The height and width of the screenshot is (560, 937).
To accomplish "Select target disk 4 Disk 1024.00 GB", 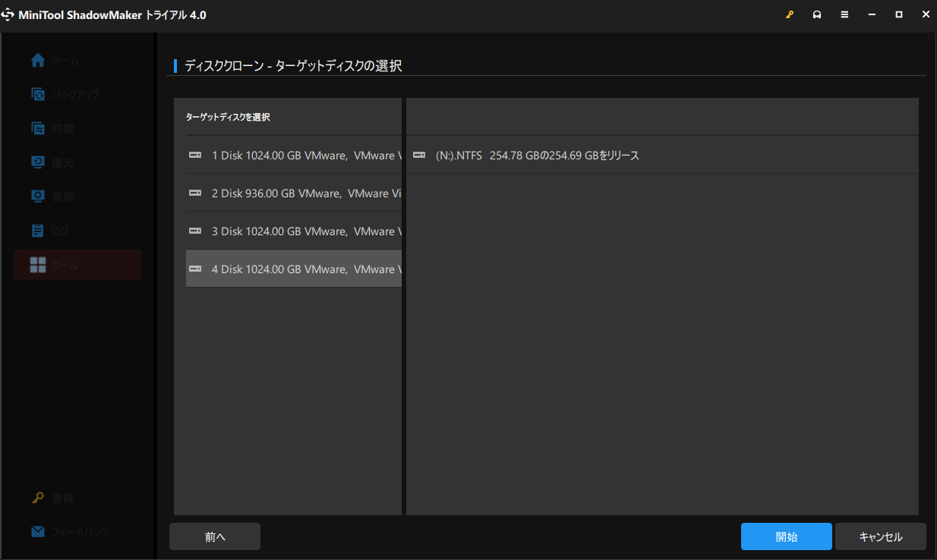I will (294, 269).
